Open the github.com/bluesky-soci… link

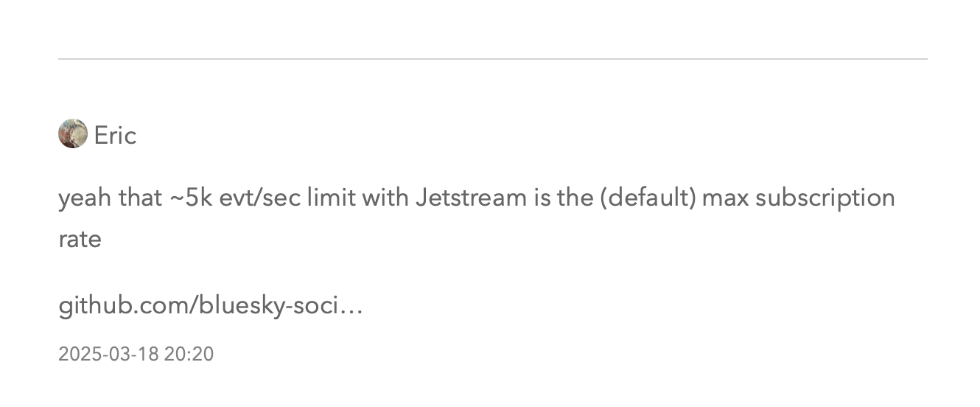click(x=210, y=305)
